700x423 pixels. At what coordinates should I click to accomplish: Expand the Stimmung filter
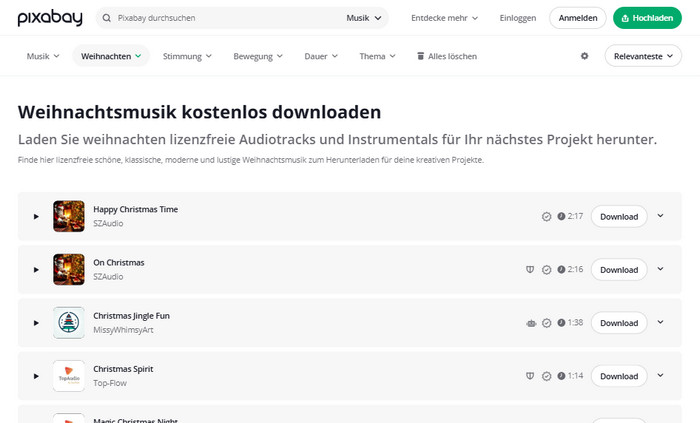point(187,56)
